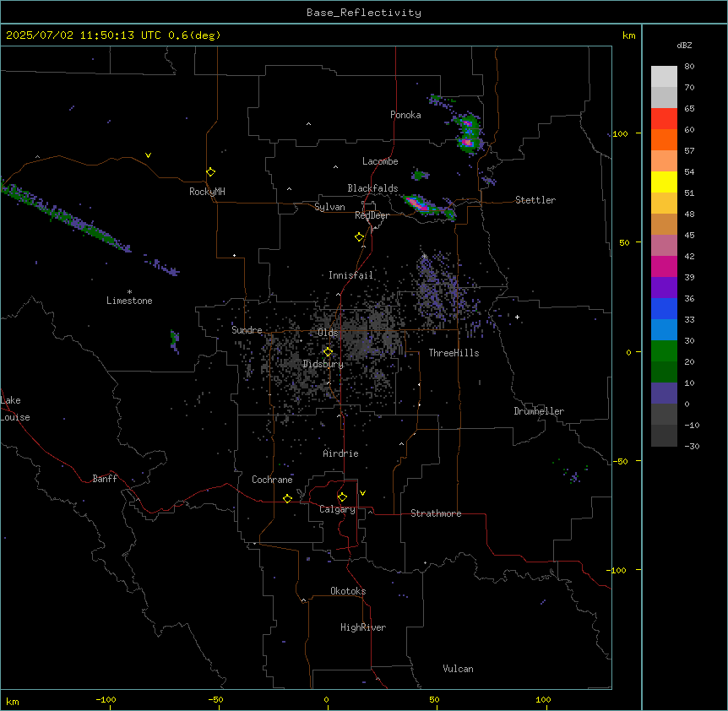Click the Lacombe city label
The height and width of the screenshot is (711, 728).
[380, 161]
